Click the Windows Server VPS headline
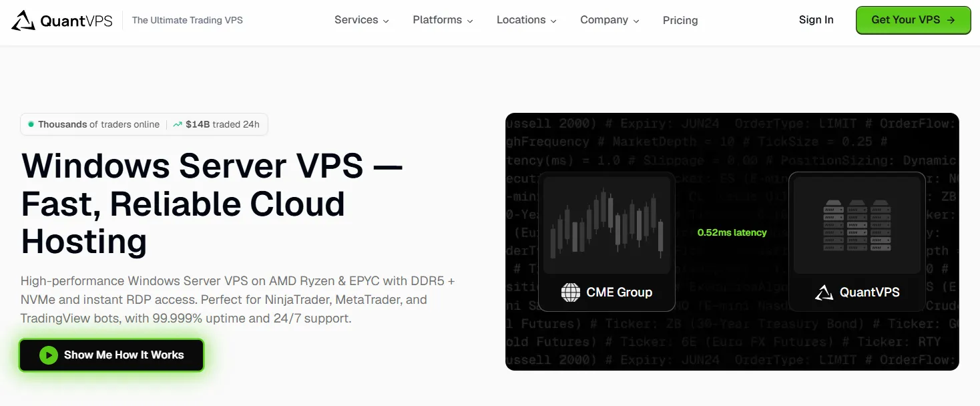 pos(212,204)
